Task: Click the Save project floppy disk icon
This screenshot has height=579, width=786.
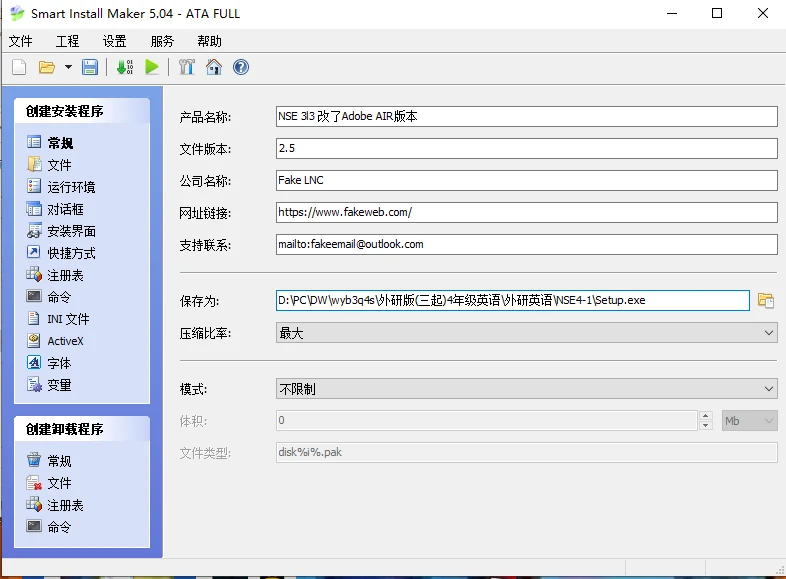Action: click(90, 67)
